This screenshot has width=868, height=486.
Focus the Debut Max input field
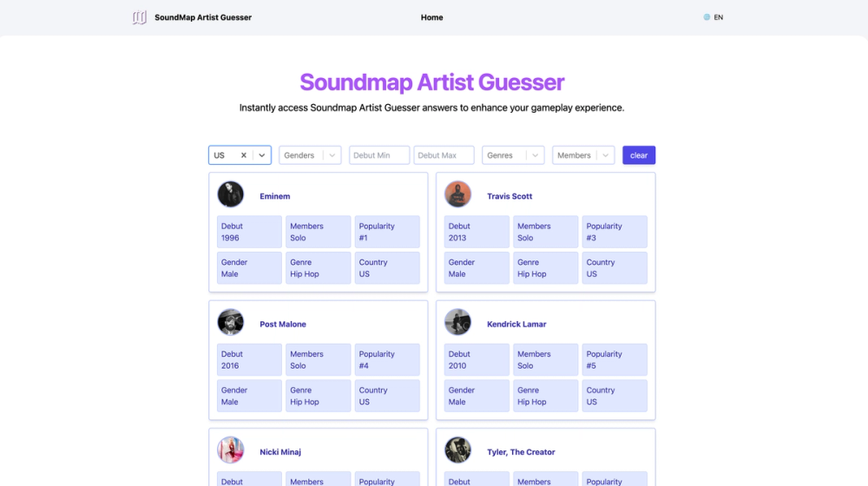444,155
